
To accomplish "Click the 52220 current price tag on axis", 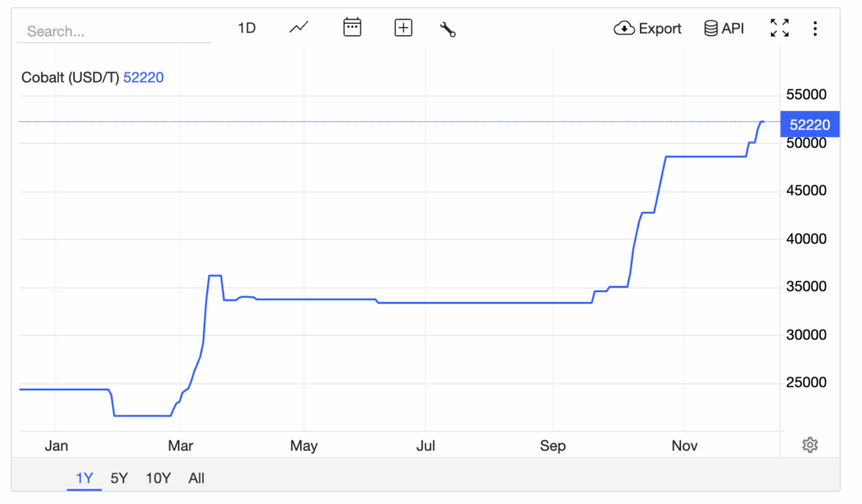I will (x=810, y=125).
